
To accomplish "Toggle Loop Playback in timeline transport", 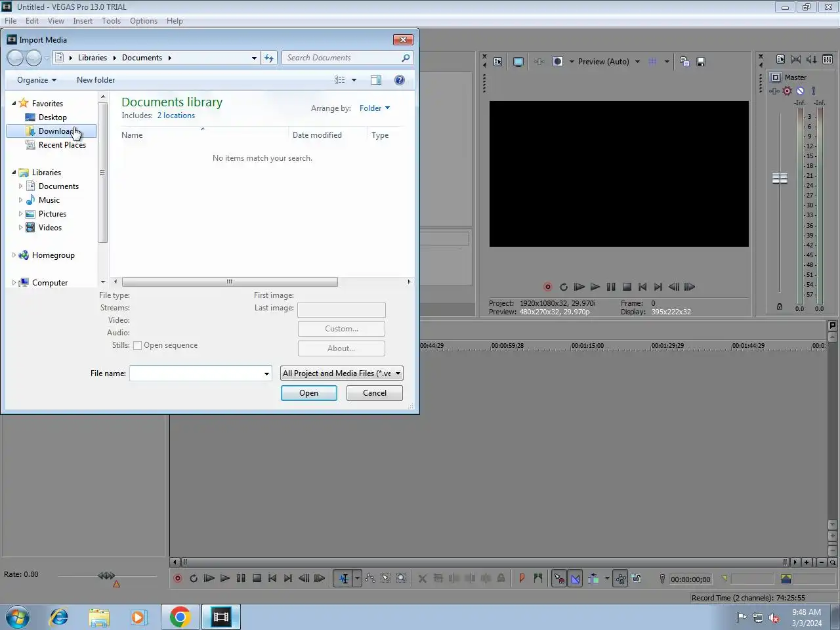I will point(194,579).
